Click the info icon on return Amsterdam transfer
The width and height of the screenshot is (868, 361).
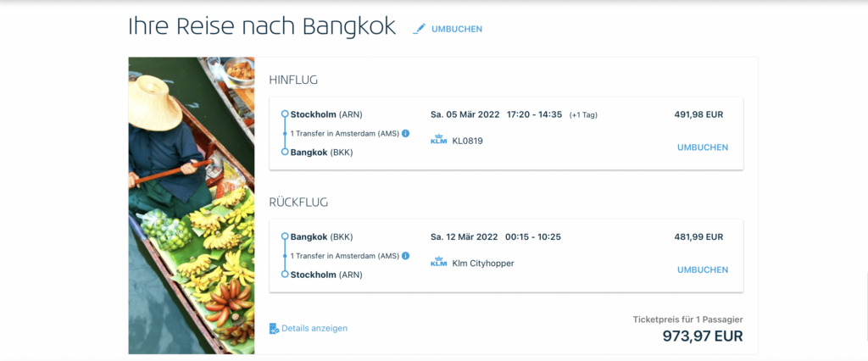point(405,256)
